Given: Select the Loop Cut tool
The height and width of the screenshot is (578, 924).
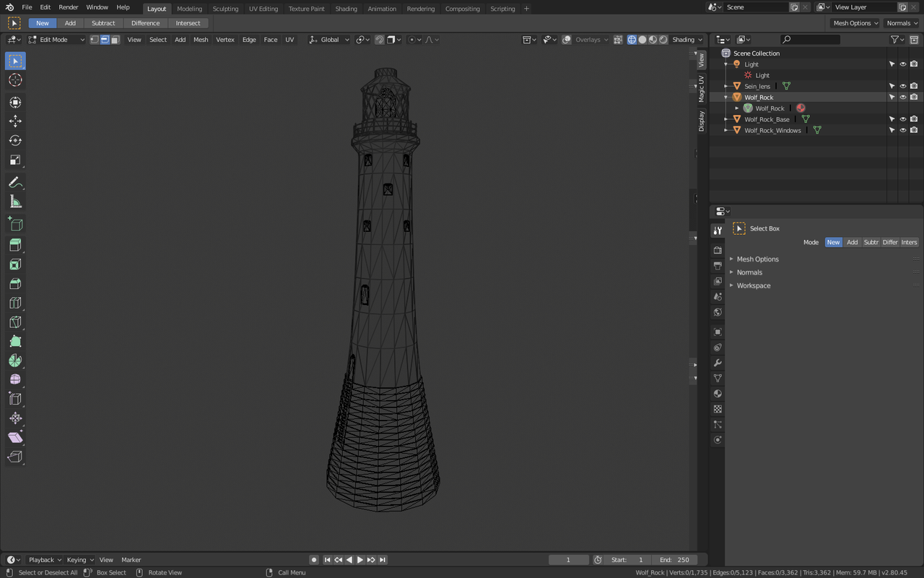Looking at the screenshot, I should click(x=15, y=303).
